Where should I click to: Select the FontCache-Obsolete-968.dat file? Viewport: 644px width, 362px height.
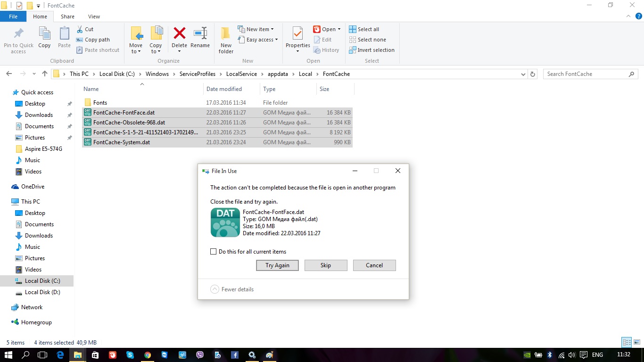point(217,123)
